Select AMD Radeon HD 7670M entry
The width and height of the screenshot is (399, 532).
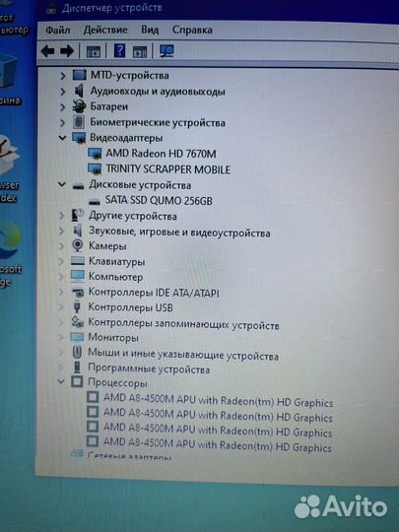pos(161,154)
